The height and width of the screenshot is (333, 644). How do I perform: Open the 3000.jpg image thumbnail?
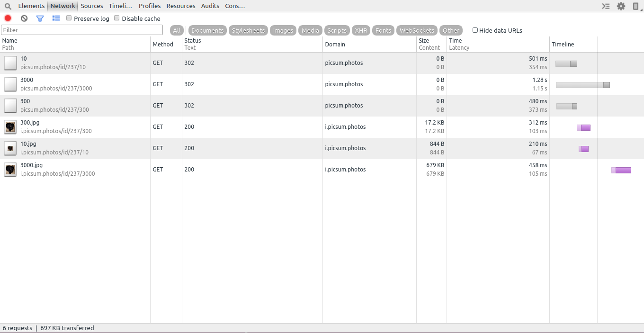coord(10,170)
